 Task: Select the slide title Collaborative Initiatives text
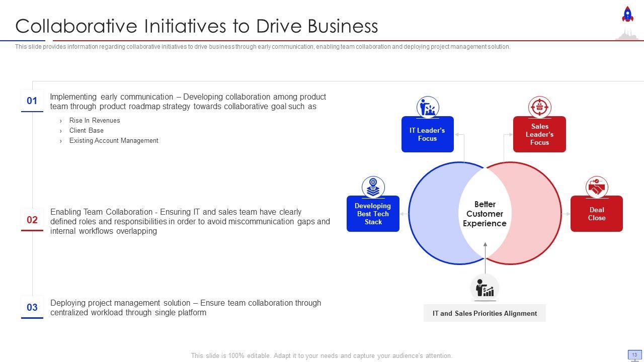click(196, 26)
